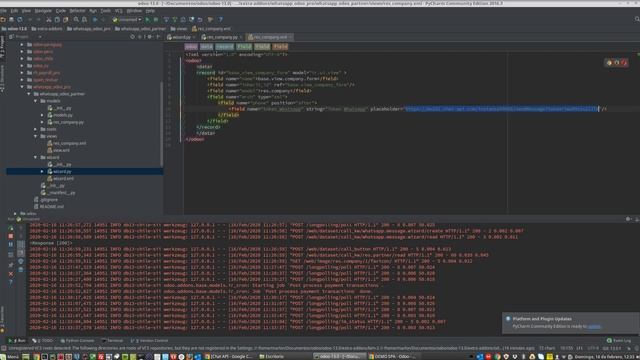This screenshot has height=360, width=640.
Task: Expand the models.py file node
Action: coord(42,115)
